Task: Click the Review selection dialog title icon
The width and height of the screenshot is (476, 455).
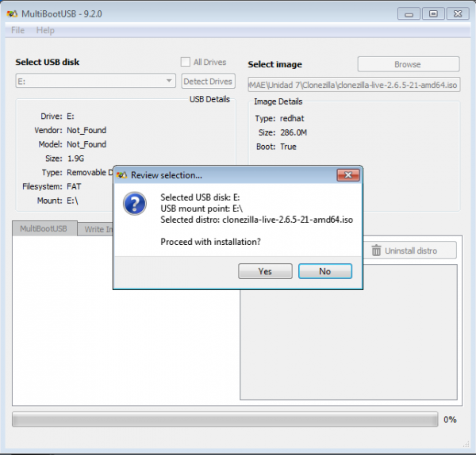Action: tap(121, 175)
